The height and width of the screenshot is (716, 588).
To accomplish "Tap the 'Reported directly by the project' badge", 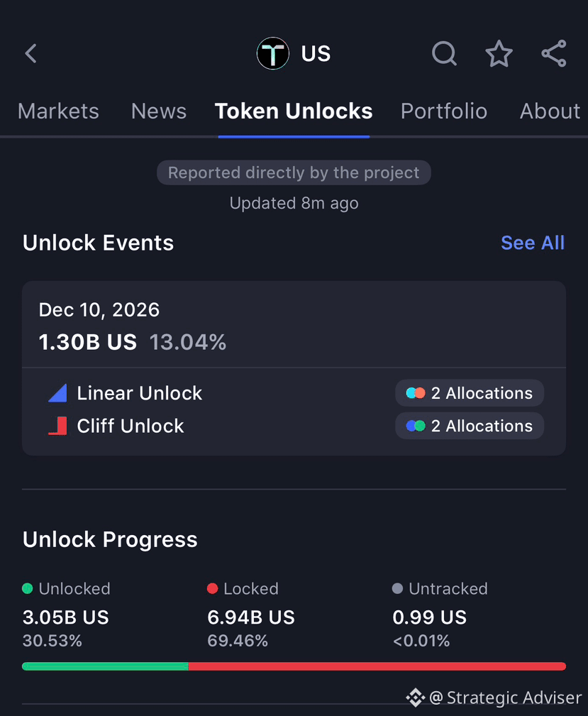I will pyautogui.click(x=294, y=172).
